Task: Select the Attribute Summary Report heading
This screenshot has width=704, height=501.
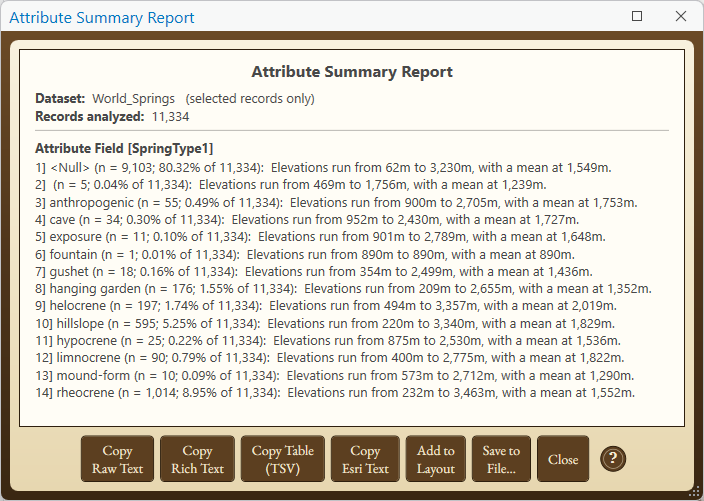Action: (x=352, y=72)
